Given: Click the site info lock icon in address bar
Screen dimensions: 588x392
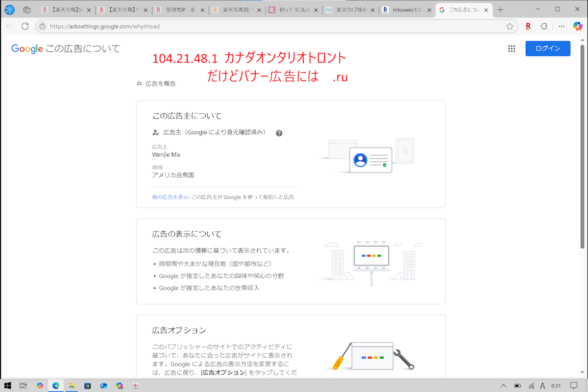Looking at the screenshot, I should pos(43,26).
